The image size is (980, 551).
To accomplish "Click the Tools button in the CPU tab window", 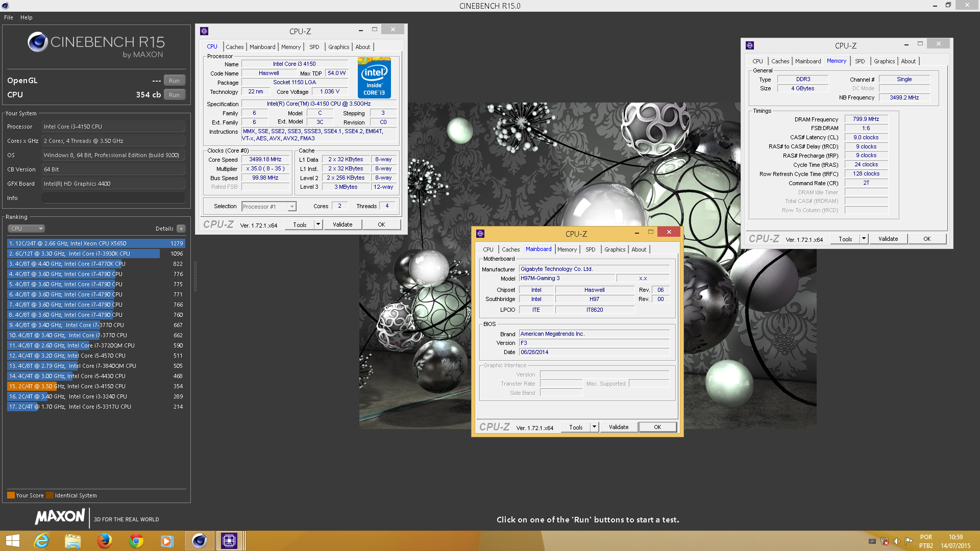I will coord(300,224).
